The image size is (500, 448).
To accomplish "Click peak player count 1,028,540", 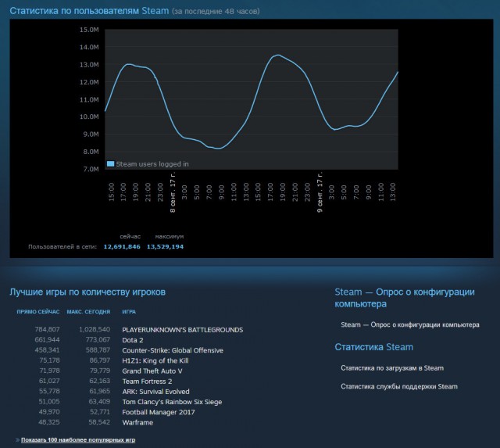I will click(95, 329).
